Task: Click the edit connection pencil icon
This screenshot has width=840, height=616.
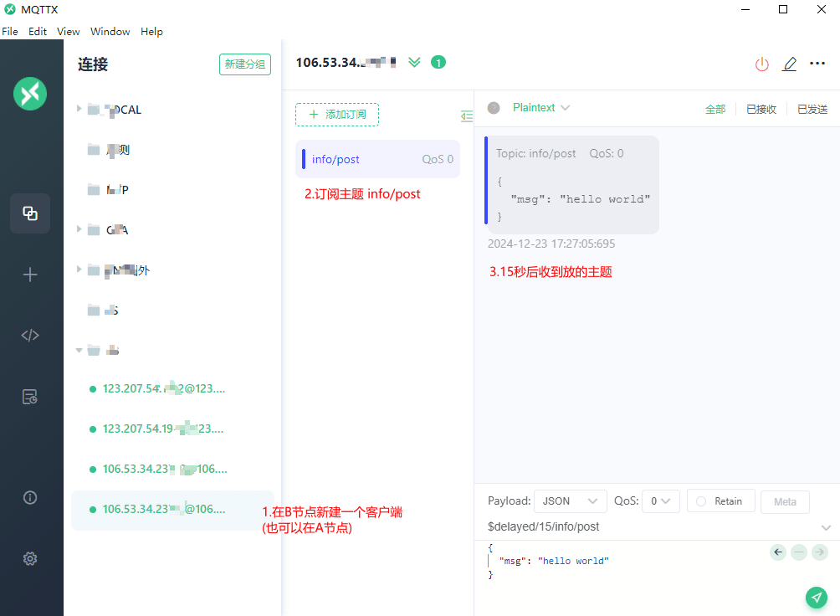Action: 789,64
